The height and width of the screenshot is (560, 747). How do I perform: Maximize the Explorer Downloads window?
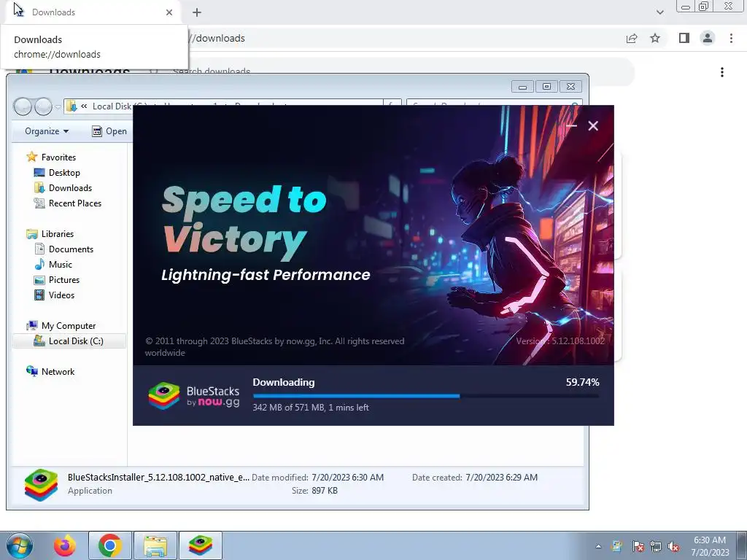point(546,86)
